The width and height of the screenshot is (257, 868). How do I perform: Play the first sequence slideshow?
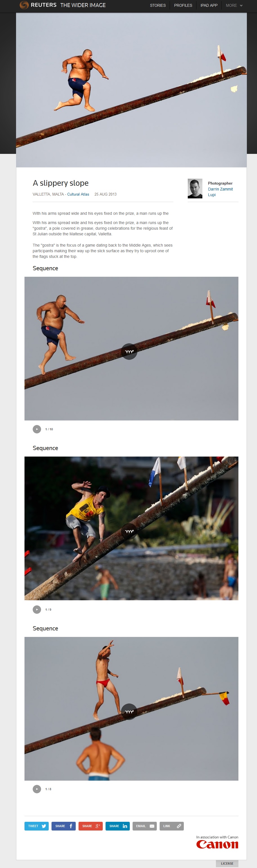37,429
